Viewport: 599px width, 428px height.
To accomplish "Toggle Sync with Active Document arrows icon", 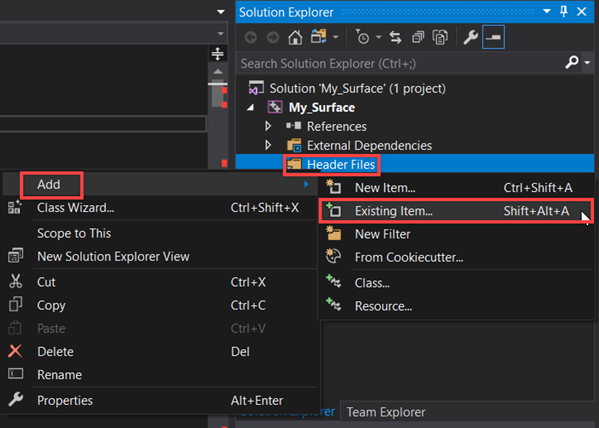I will coord(395,37).
